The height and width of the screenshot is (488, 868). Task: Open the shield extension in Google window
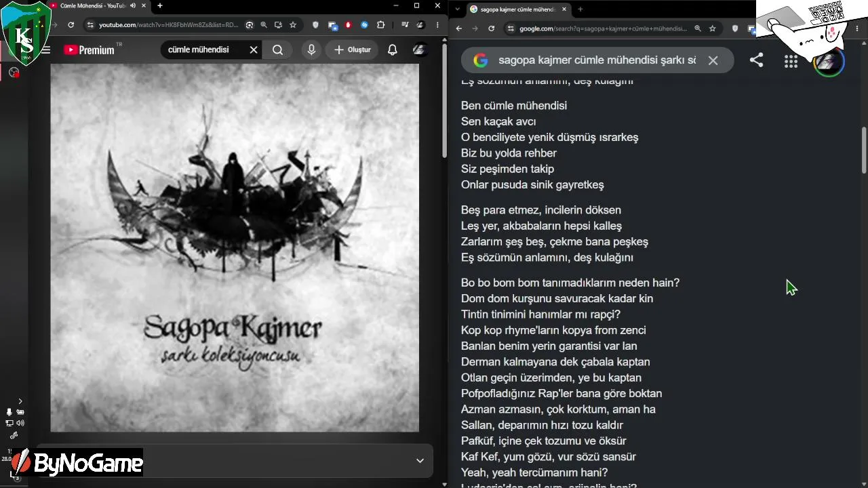click(736, 28)
